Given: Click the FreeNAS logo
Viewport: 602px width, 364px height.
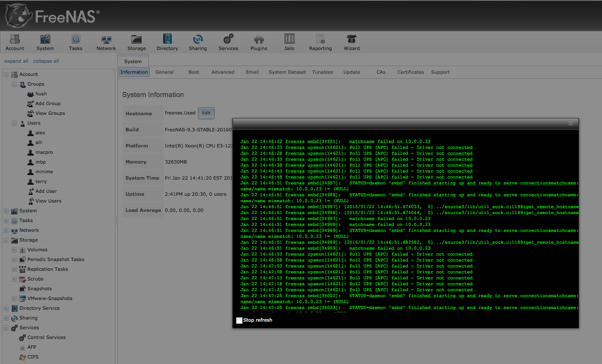Looking at the screenshot, I should pyautogui.click(x=53, y=16).
